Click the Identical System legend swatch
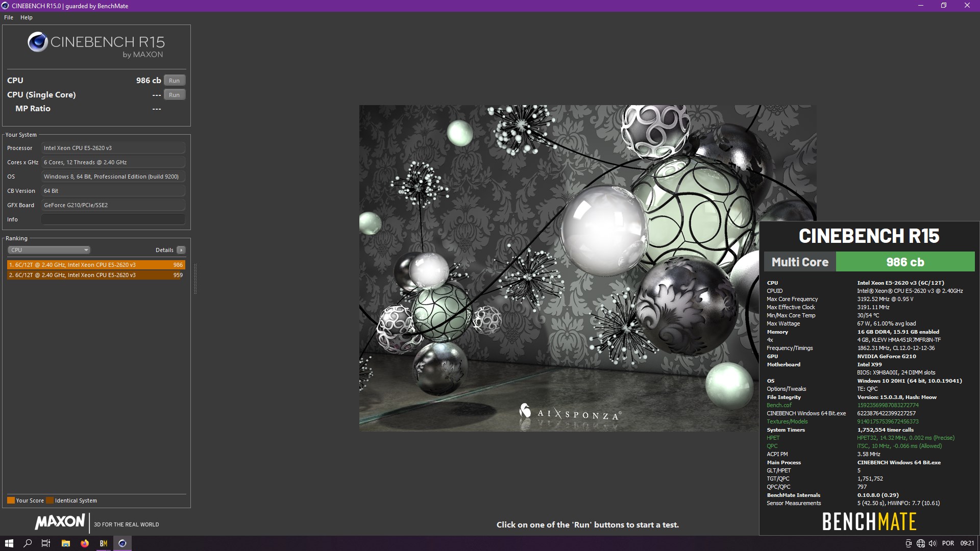 point(50,500)
